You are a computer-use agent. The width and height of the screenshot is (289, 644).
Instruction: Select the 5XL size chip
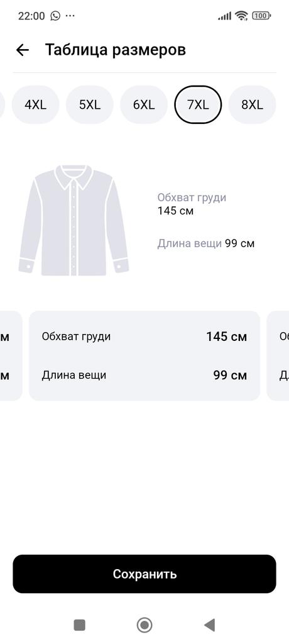pyautogui.click(x=89, y=105)
